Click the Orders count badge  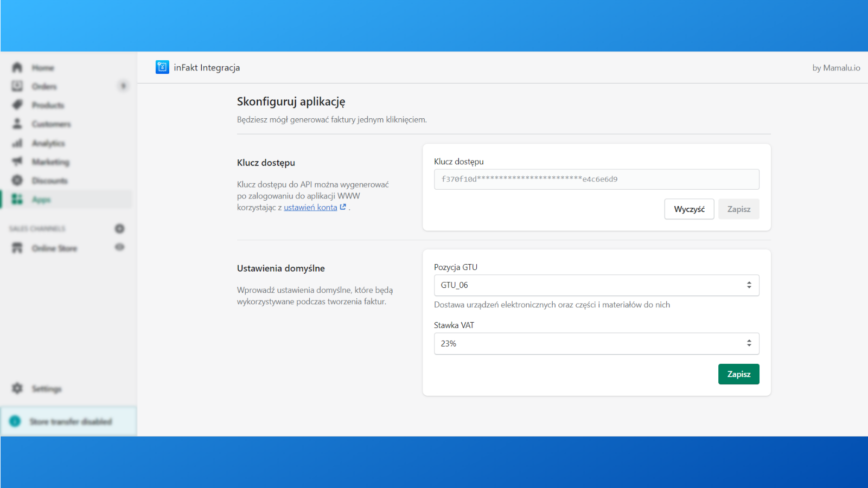123,86
